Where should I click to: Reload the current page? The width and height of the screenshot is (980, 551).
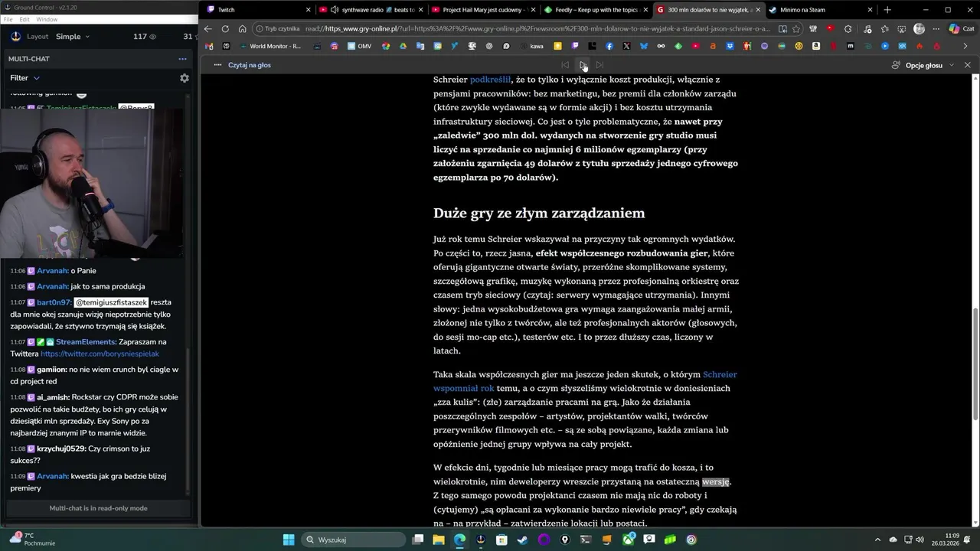click(225, 29)
